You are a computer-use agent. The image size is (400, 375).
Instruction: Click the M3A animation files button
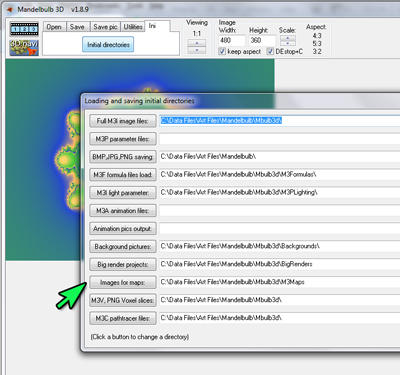[123, 211]
